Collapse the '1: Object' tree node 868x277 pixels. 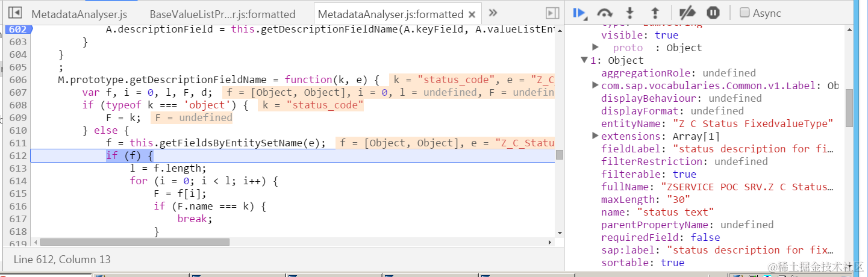point(584,60)
